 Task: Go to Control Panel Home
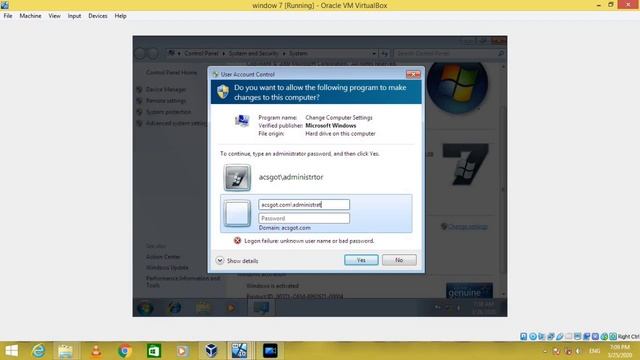(171, 72)
